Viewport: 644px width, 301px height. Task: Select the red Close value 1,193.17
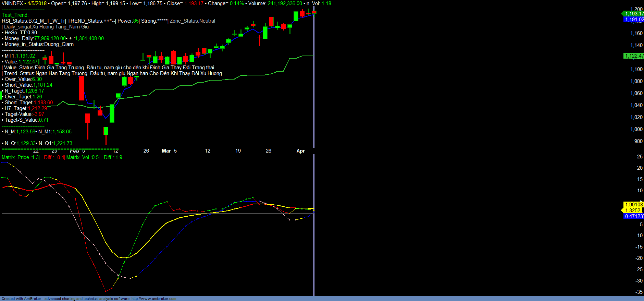coord(194,3)
